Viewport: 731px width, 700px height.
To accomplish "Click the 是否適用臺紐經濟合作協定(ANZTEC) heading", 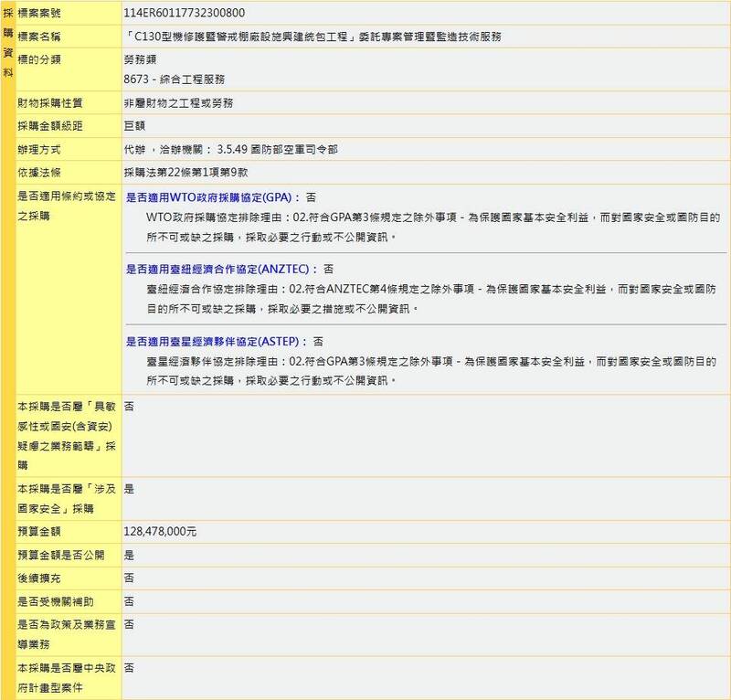I will 221,269.
